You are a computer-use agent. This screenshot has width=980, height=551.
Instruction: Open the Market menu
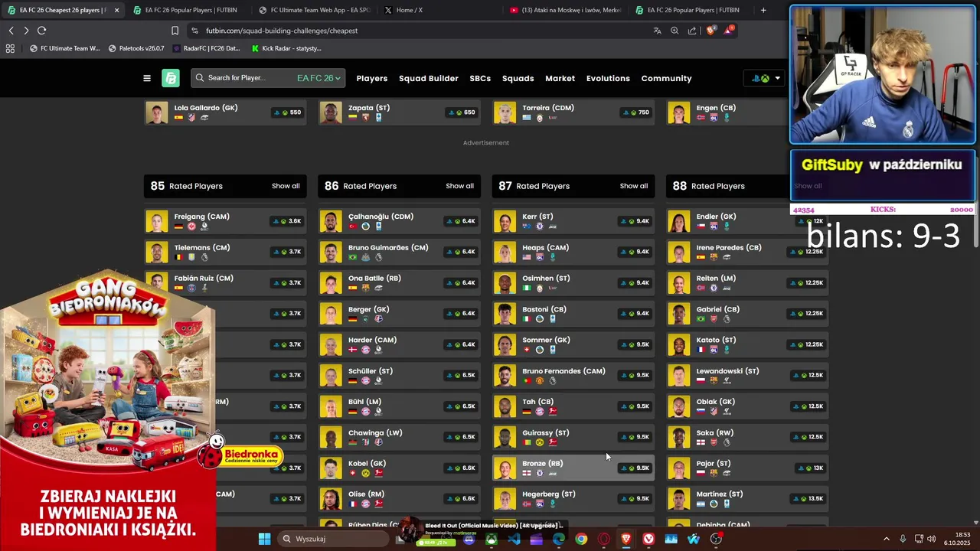(560, 78)
